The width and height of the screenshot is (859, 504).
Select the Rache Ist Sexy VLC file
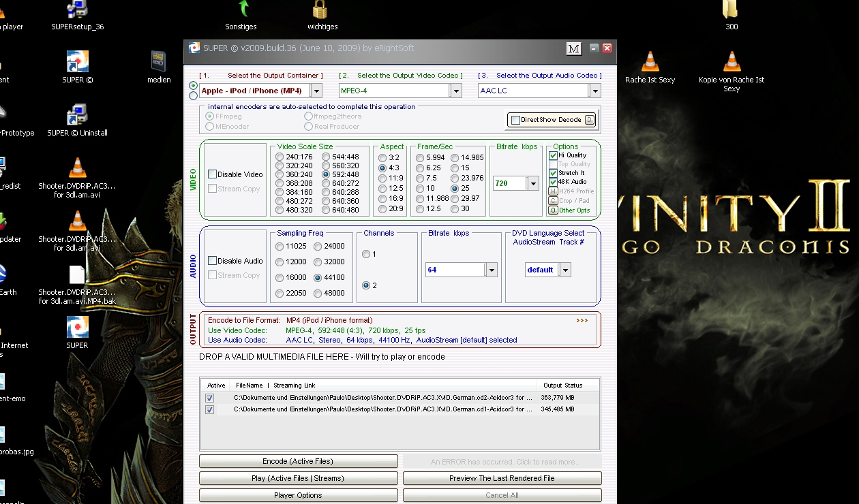point(650,67)
